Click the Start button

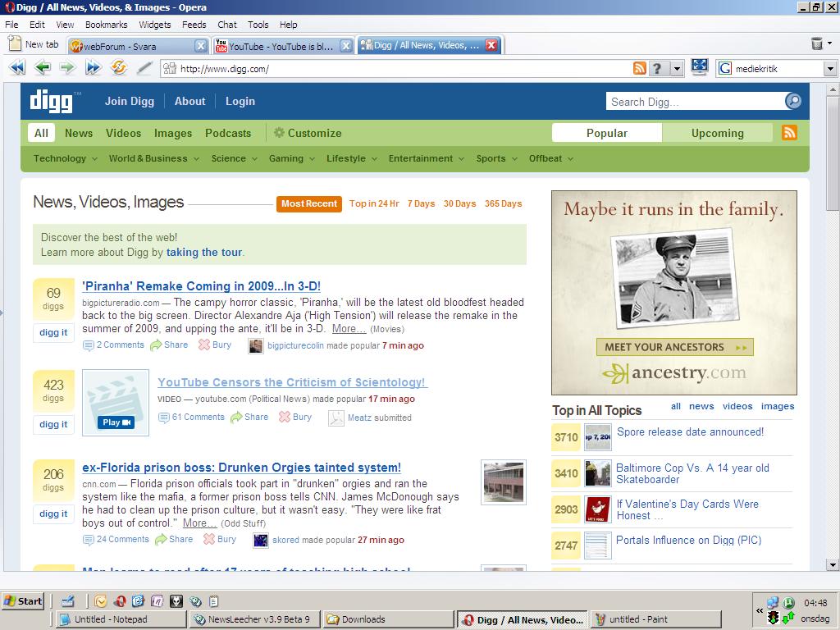tap(23, 601)
